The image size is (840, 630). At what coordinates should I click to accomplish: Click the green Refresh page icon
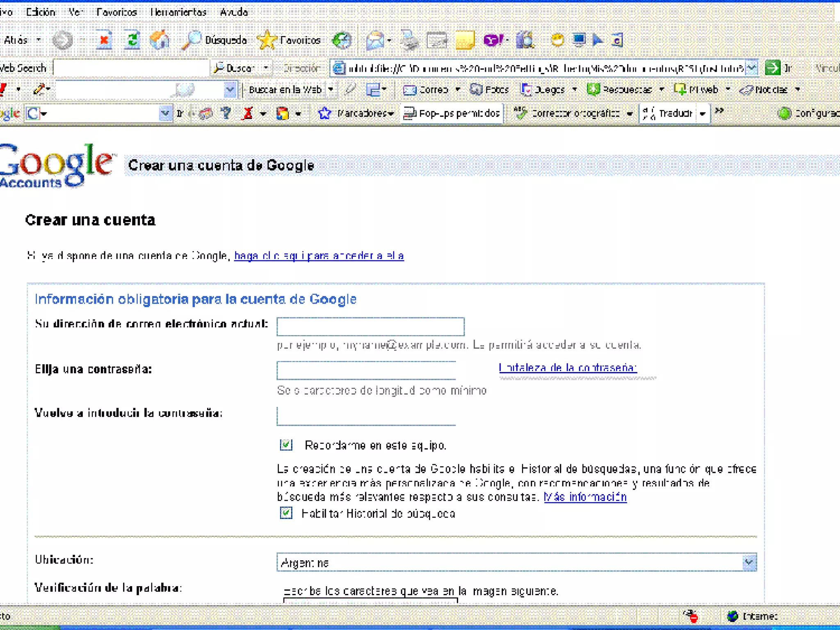(132, 40)
